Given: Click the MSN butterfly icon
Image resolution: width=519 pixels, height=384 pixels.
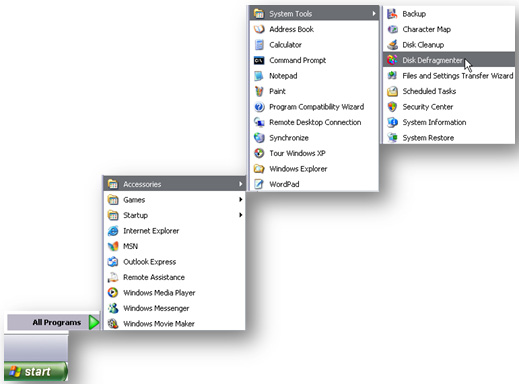Looking at the screenshot, I should click(x=113, y=246).
